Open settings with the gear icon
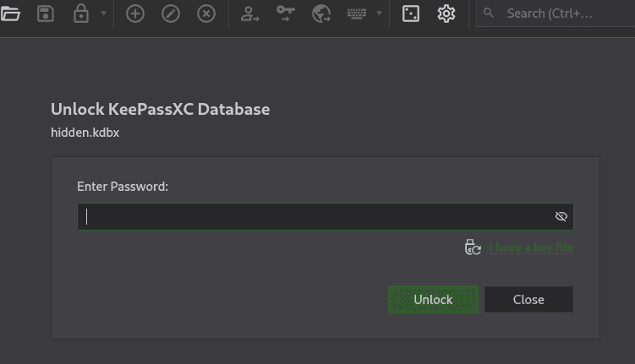The width and height of the screenshot is (635, 364). click(x=446, y=14)
